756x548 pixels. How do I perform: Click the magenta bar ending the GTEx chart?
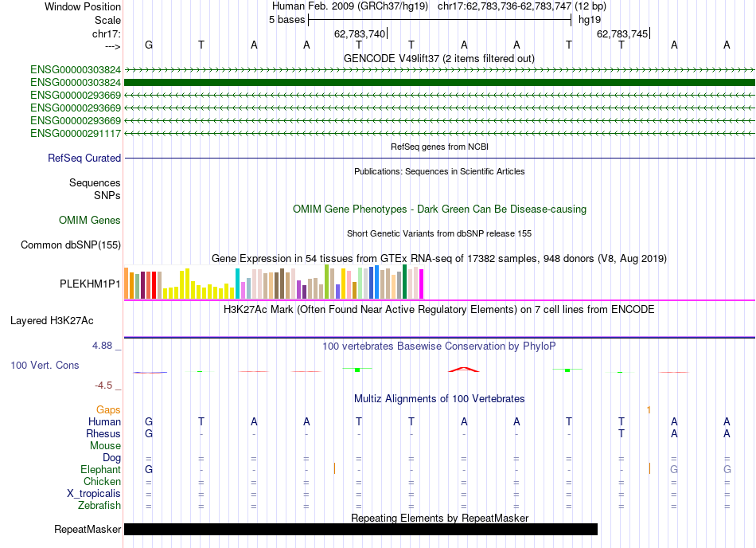pos(421,284)
